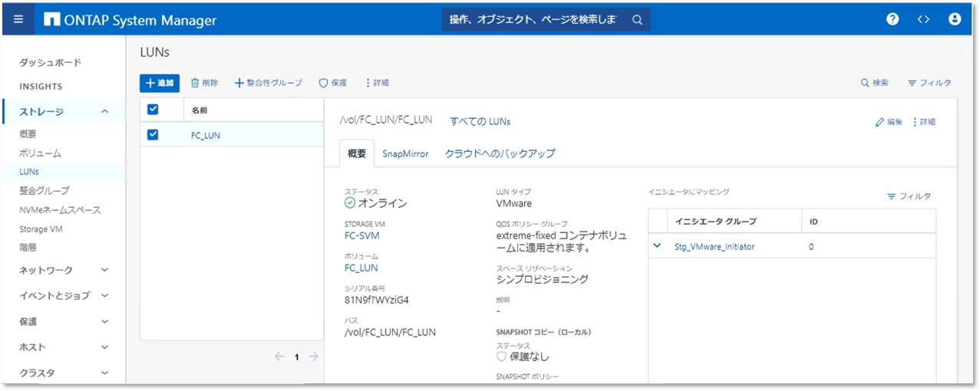Open ボリューム in the sidebar
Image resolution: width=980 pixels, height=391 pixels.
(x=40, y=153)
